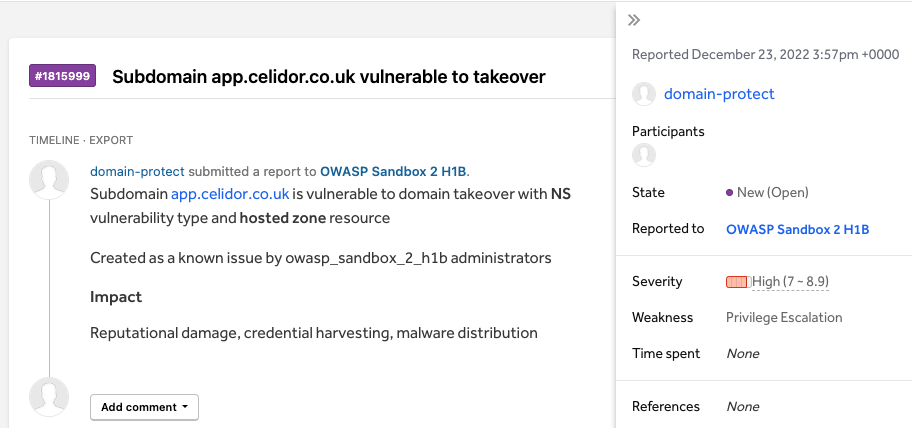This screenshot has width=912, height=428.
Task: Click the References None value
Action: (743, 406)
